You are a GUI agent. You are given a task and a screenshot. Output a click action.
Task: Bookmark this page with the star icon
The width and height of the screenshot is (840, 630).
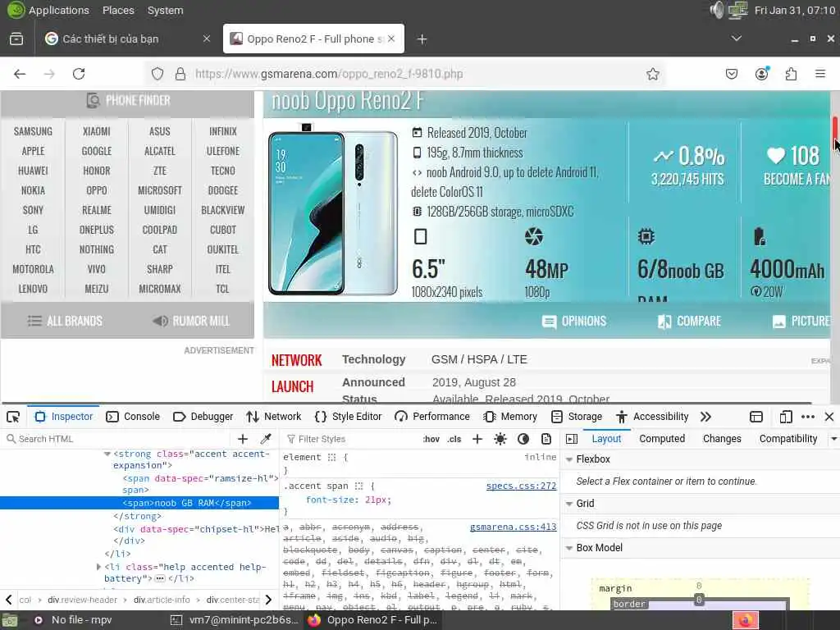tap(652, 74)
